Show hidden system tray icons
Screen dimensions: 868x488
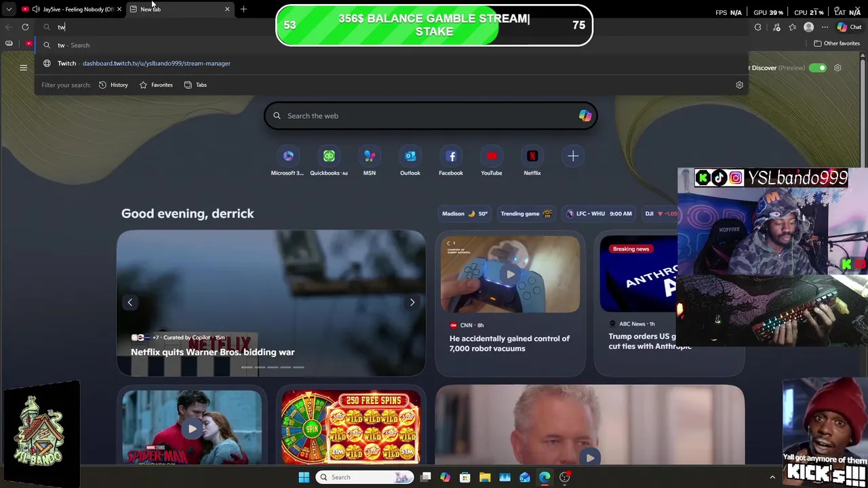pyautogui.click(x=772, y=477)
